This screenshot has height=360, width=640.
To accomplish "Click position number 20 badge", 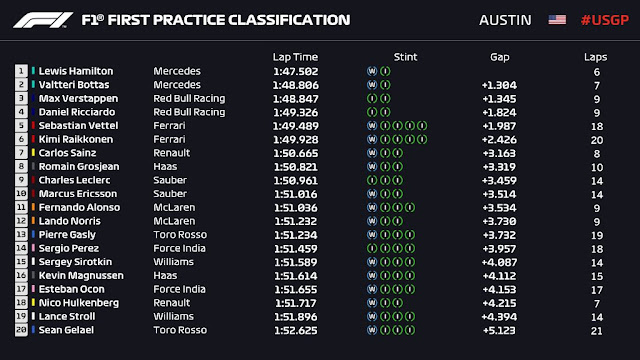I will click(21, 330).
